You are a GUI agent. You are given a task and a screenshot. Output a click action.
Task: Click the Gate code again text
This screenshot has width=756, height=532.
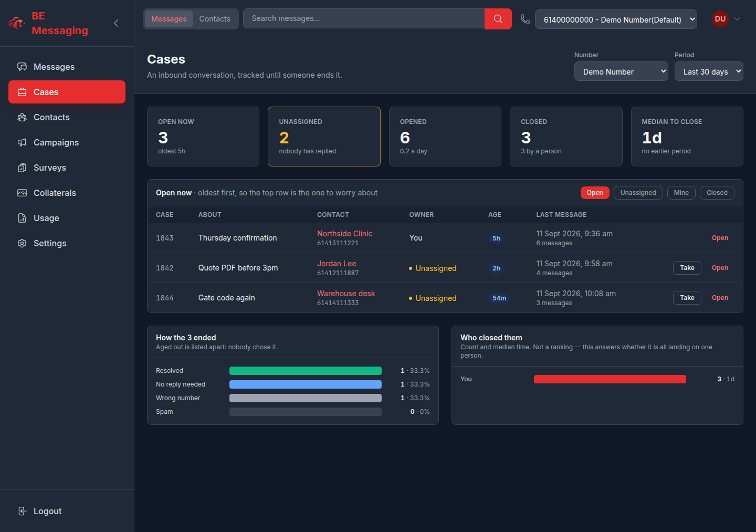pos(226,298)
